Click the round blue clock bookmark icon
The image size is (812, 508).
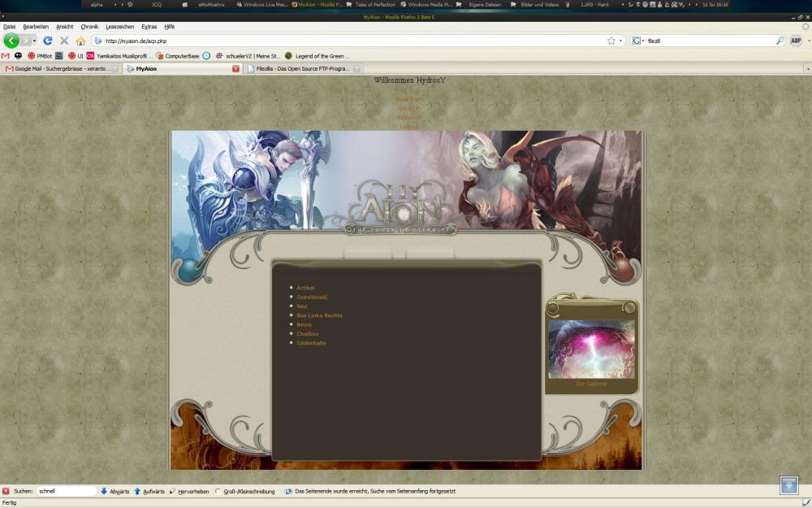click(x=206, y=55)
